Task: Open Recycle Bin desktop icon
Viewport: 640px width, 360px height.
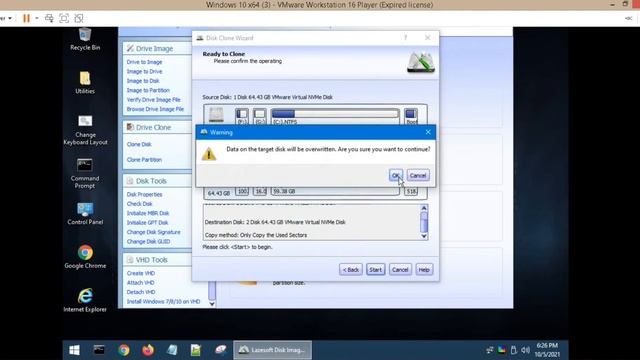Action: click(85, 40)
